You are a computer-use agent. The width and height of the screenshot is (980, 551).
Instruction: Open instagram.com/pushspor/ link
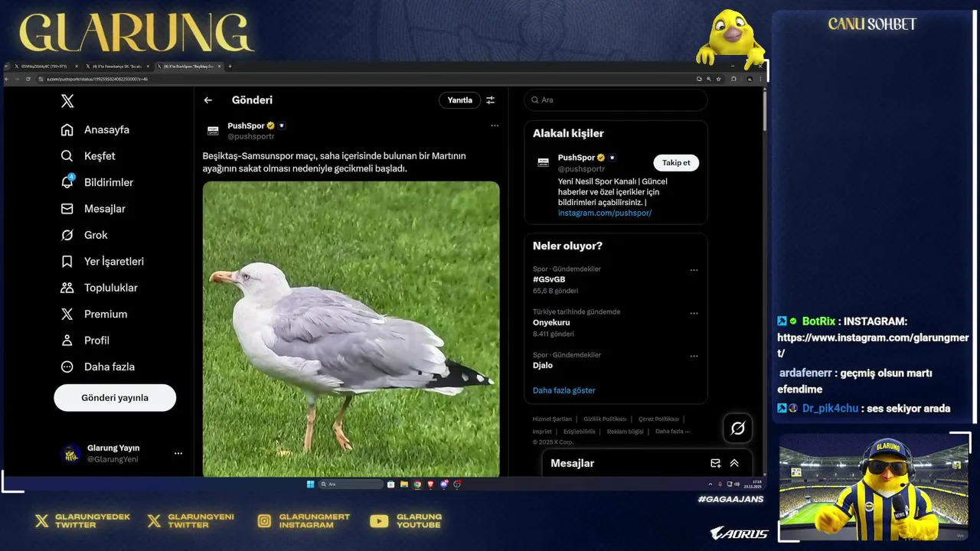coord(605,213)
